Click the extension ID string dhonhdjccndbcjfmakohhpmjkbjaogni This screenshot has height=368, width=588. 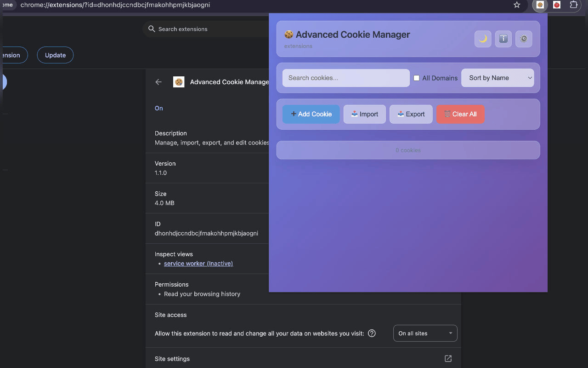[207, 233]
